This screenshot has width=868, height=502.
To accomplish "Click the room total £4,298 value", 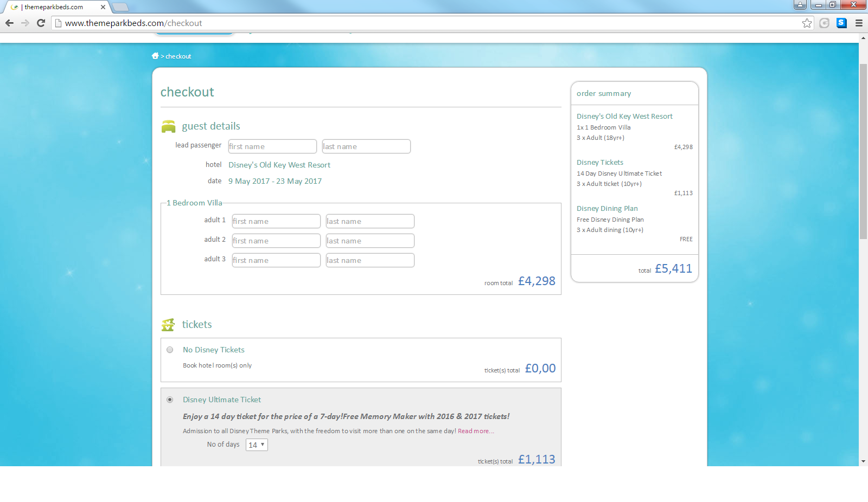I will (x=537, y=281).
